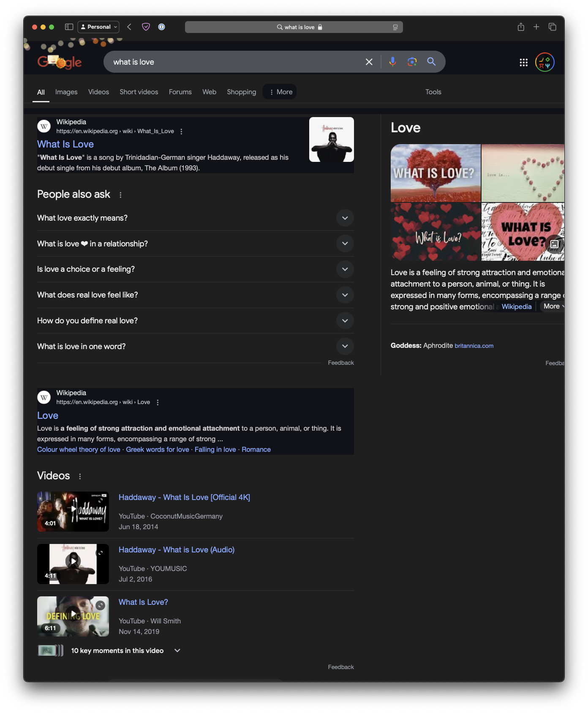Show tab overview icon

(552, 27)
